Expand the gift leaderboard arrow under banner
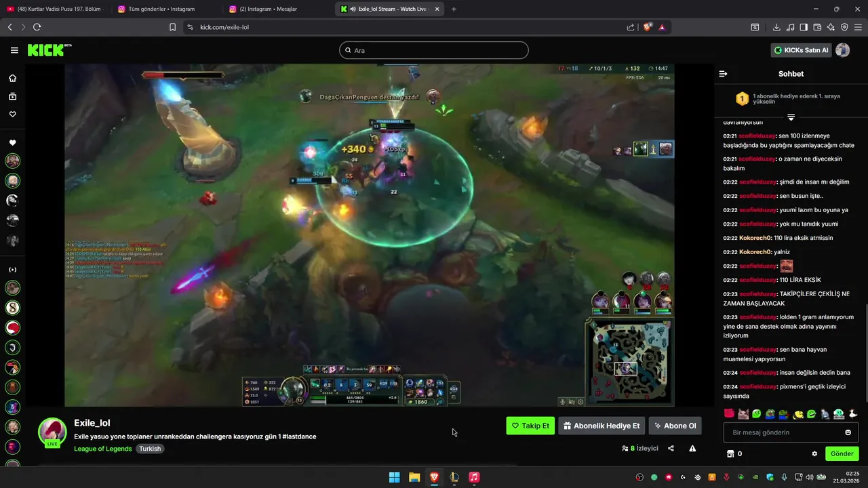 pos(791,117)
